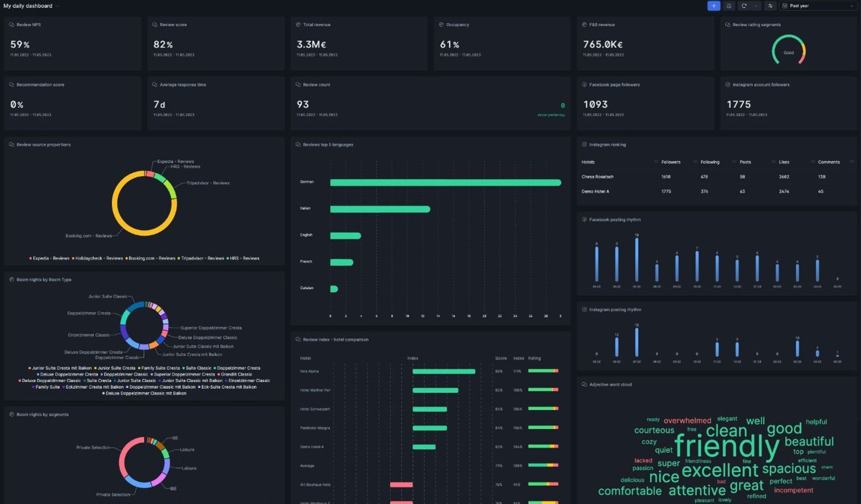This screenshot has height=504, width=861.
Task: Click the word incompetent in word cloud
Action: click(x=794, y=490)
